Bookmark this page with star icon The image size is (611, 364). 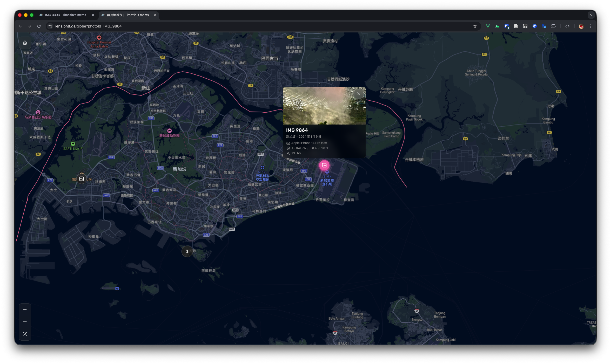[475, 26]
